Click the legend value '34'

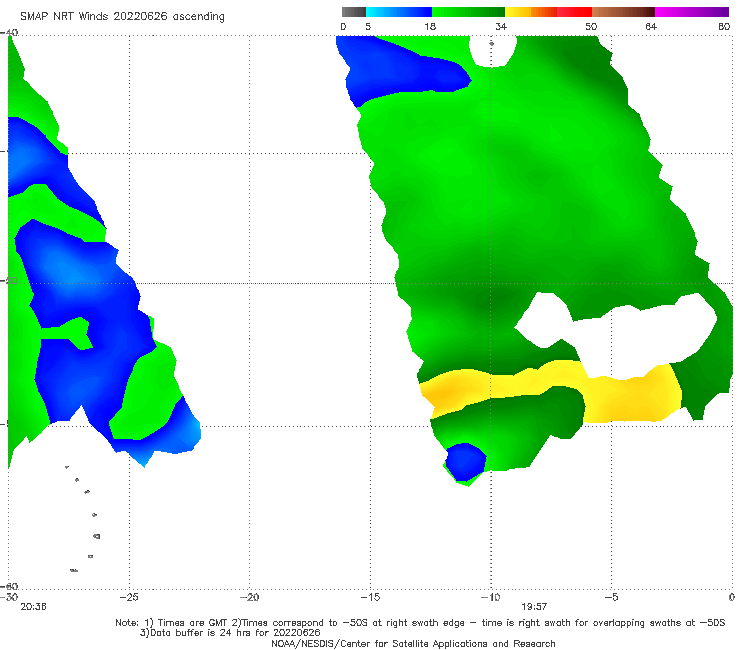click(501, 26)
